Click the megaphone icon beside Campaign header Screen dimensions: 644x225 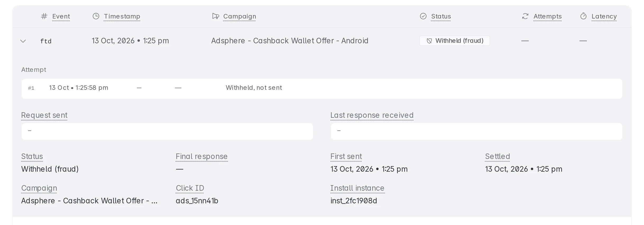coord(216,16)
